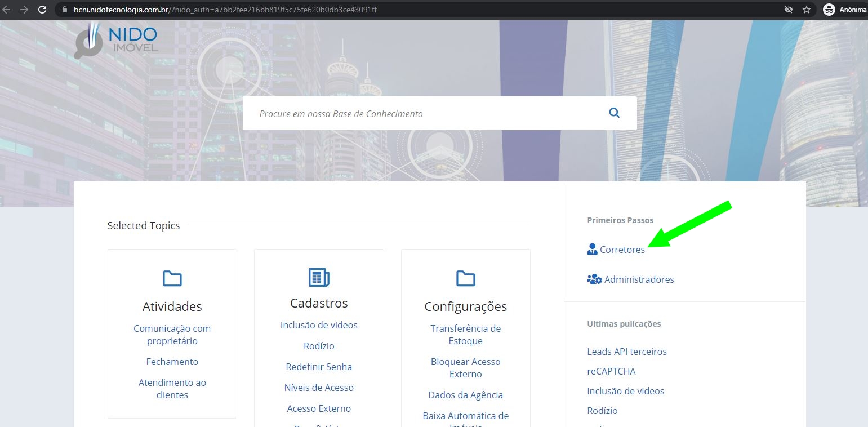Click the incognito profile icon
This screenshot has width=868, height=427.
[x=829, y=10]
